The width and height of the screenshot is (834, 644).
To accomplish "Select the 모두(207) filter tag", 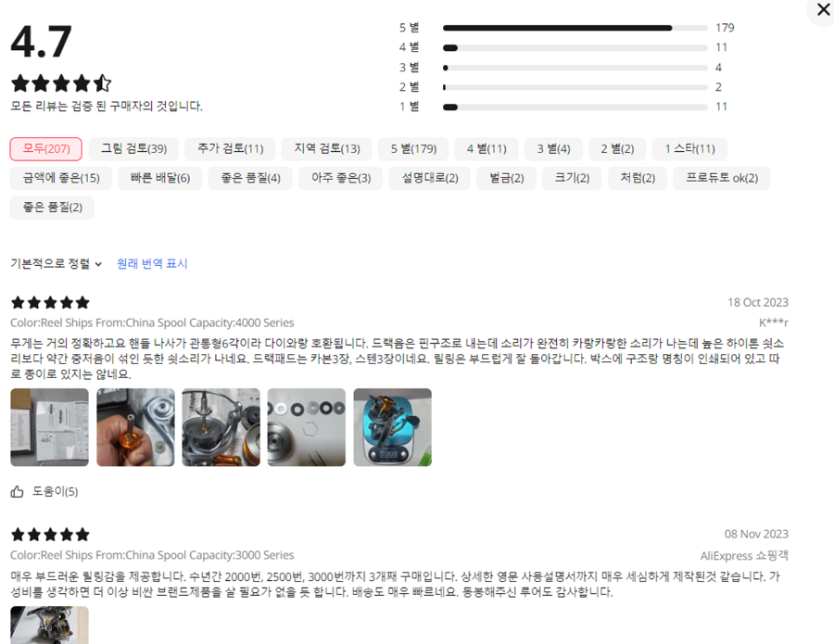I will [45, 149].
